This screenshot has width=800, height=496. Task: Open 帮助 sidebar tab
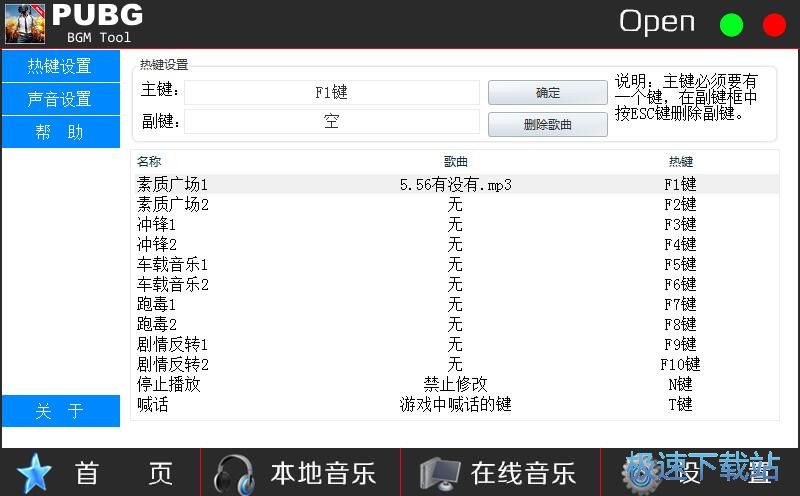pyautogui.click(x=61, y=132)
